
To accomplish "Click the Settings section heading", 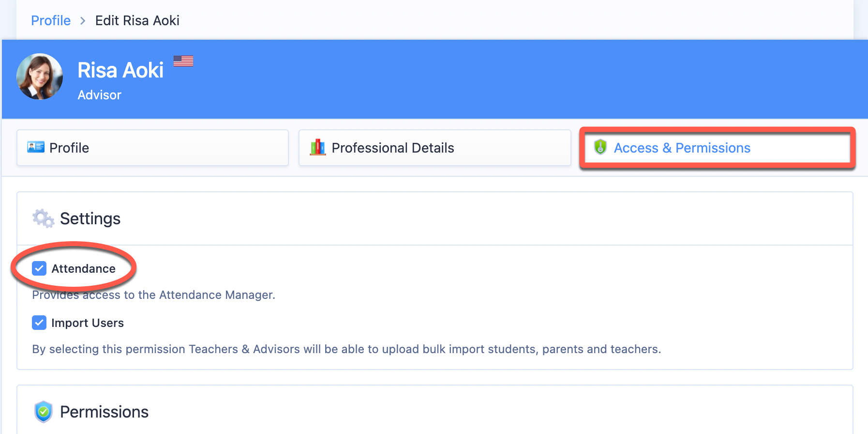I will point(90,218).
